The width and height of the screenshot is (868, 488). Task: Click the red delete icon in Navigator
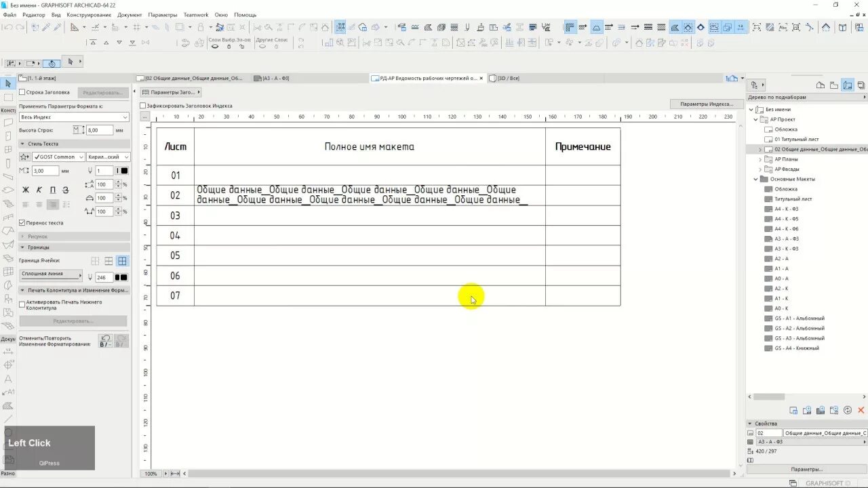[861, 410]
